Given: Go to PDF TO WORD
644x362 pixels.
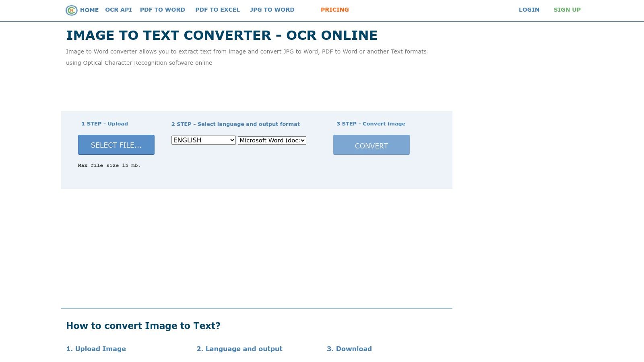Looking at the screenshot, I should (162, 10).
